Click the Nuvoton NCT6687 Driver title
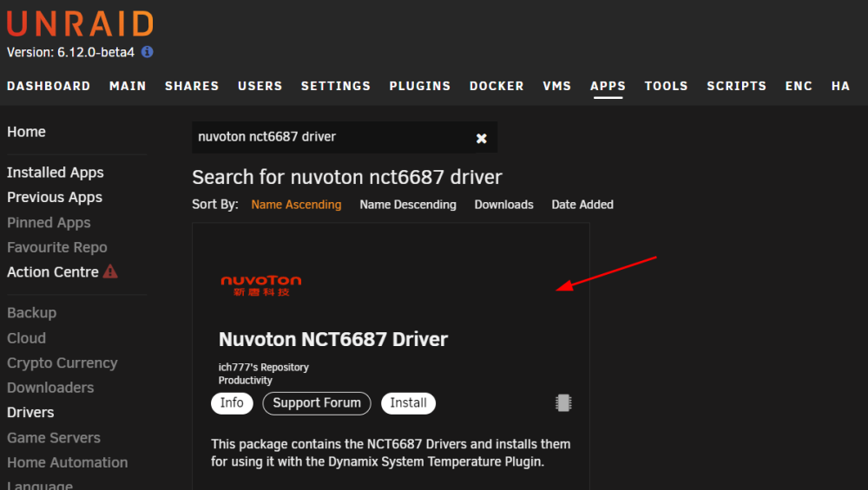The height and width of the screenshot is (490, 868). tap(333, 339)
